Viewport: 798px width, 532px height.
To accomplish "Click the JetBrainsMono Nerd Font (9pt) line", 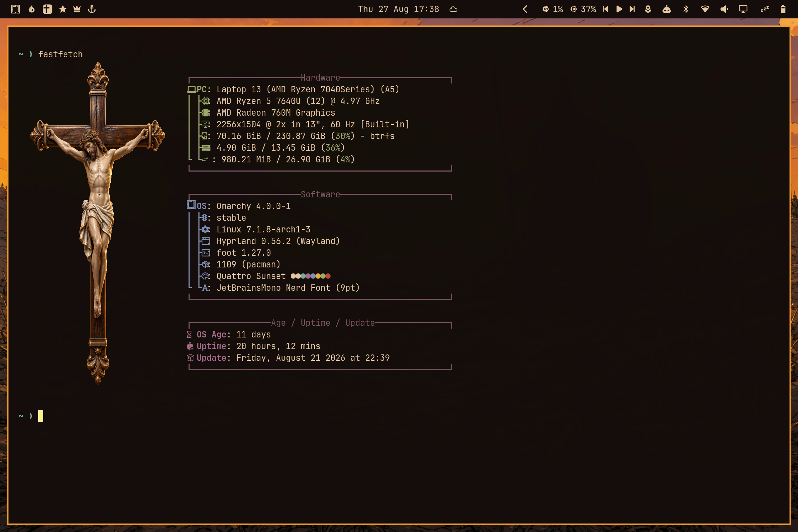I will click(x=279, y=288).
